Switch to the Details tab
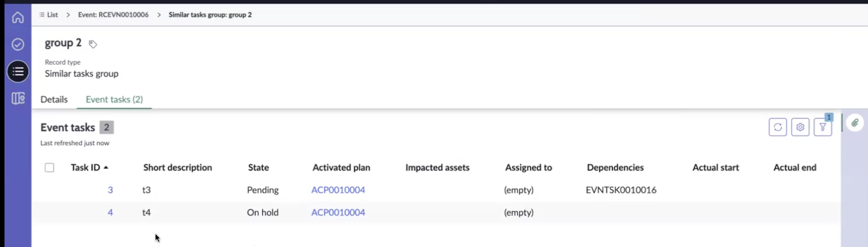Screen dimensions: 868x247 pos(54,99)
